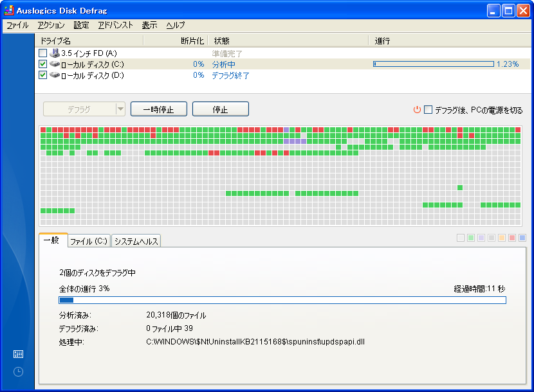The image size is (534, 392).
Task: Maximize the Auslogics Disk Defrag window
Action: [508, 10]
